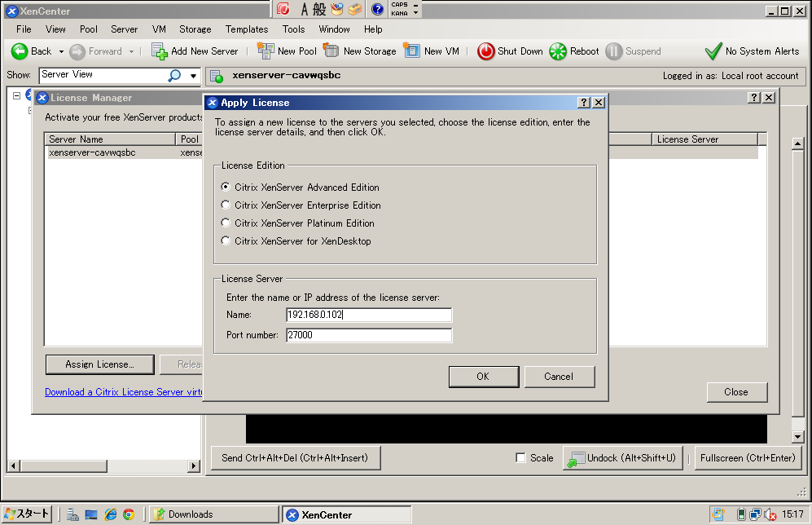Open the File menu

click(x=24, y=29)
